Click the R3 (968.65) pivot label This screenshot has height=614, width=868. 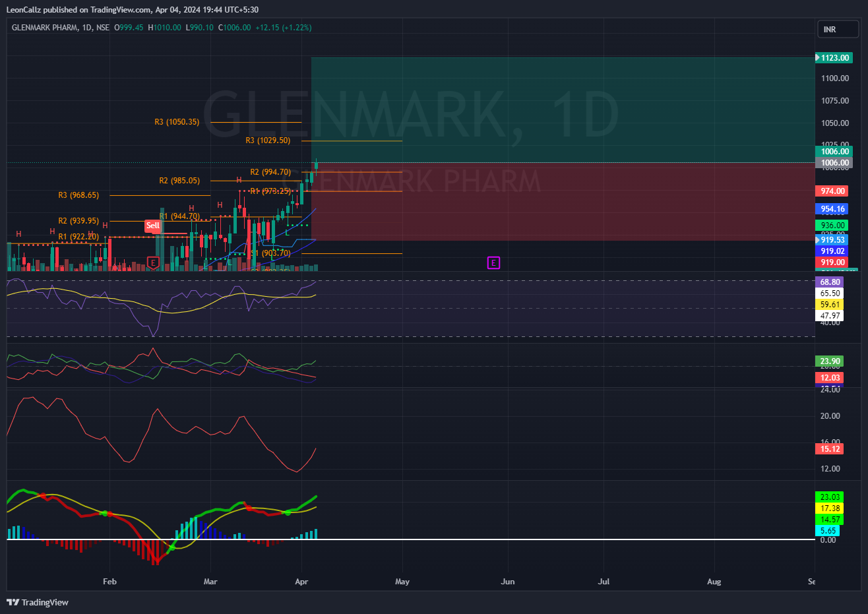78,195
